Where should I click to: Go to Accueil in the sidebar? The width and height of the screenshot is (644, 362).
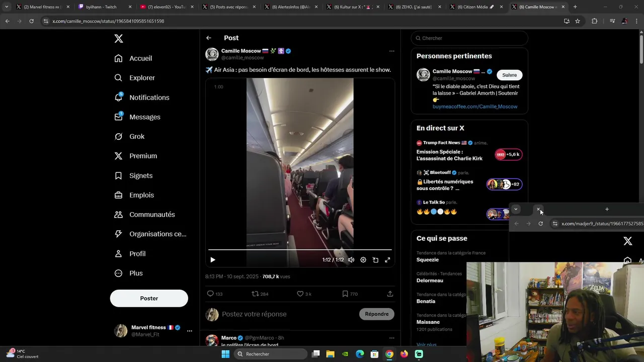click(x=133, y=58)
